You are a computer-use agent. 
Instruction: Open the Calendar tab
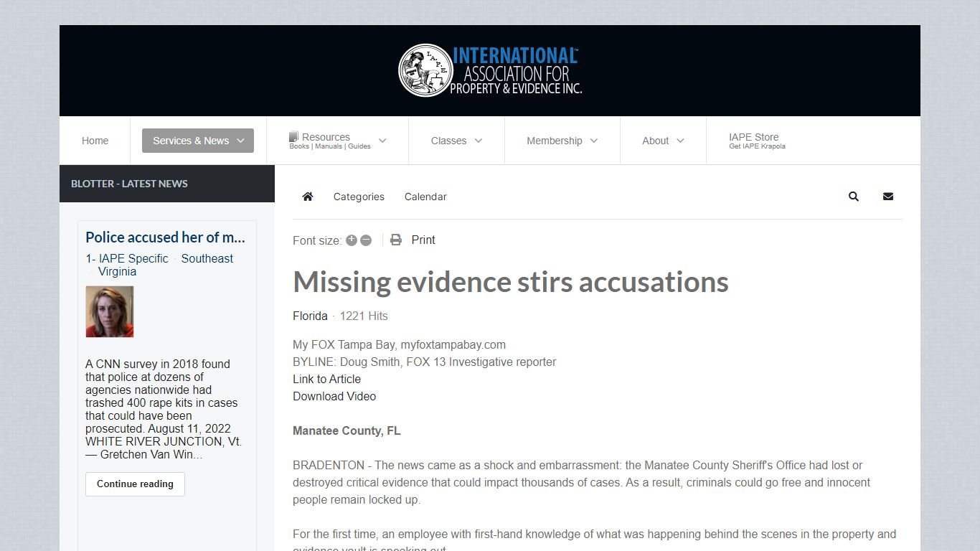425,197
